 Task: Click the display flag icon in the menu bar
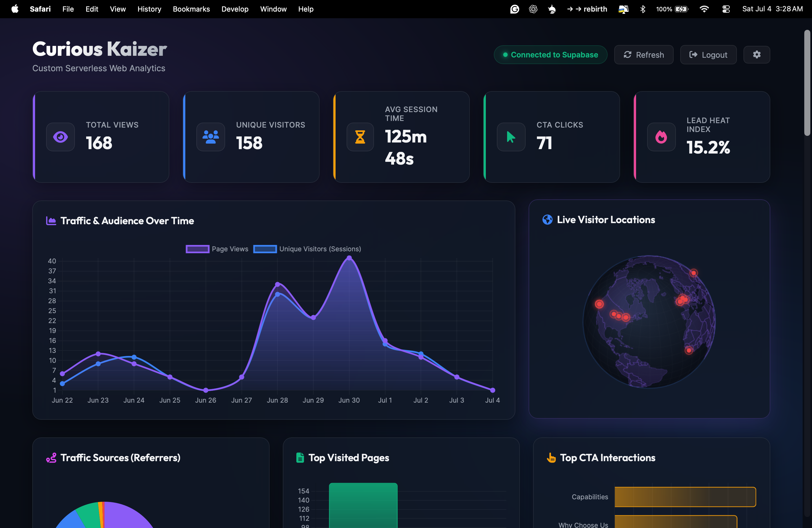pos(623,9)
